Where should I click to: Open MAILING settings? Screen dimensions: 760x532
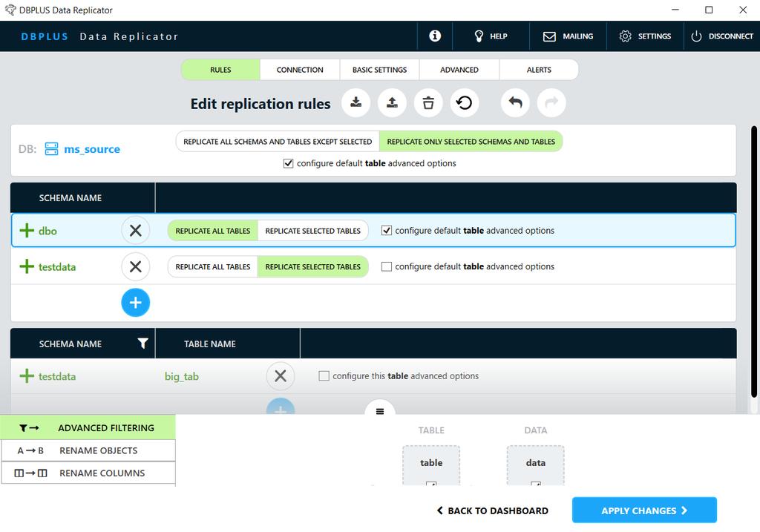pos(568,36)
